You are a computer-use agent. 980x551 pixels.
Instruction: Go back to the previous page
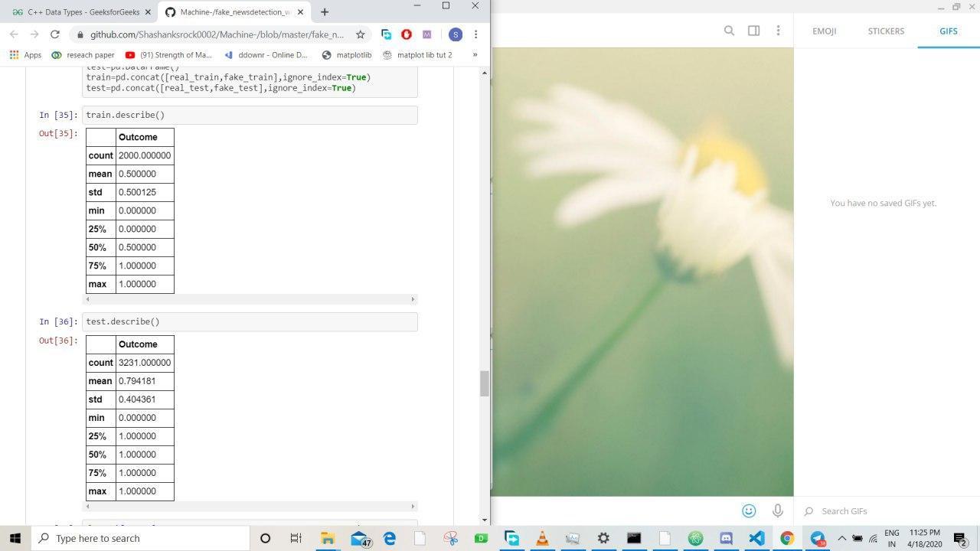[x=14, y=34]
